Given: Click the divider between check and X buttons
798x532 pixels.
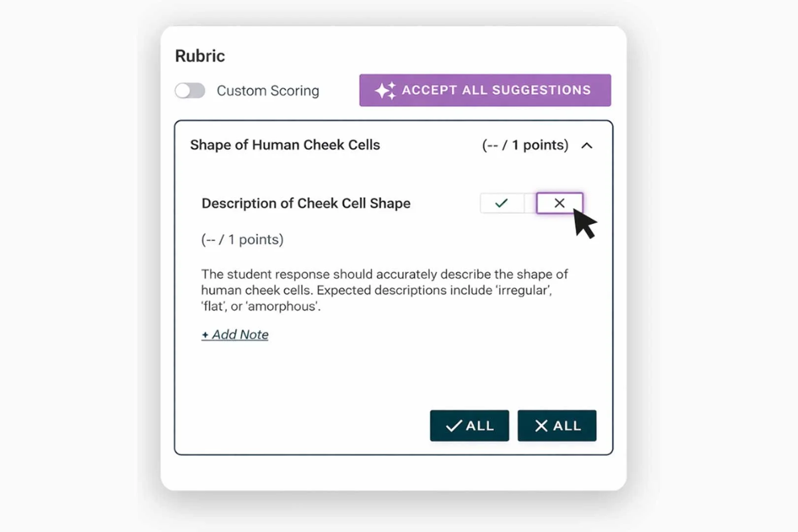Looking at the screenshot, I should (x=530, y=203).
